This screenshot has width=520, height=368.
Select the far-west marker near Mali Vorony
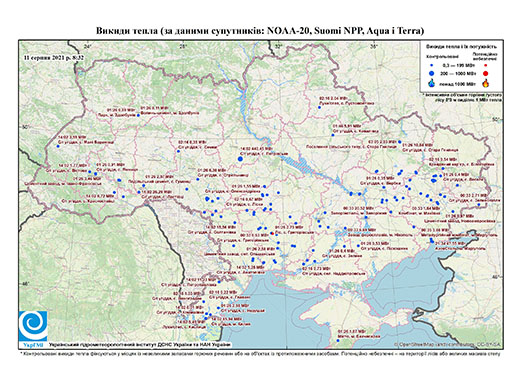point(58,146)
